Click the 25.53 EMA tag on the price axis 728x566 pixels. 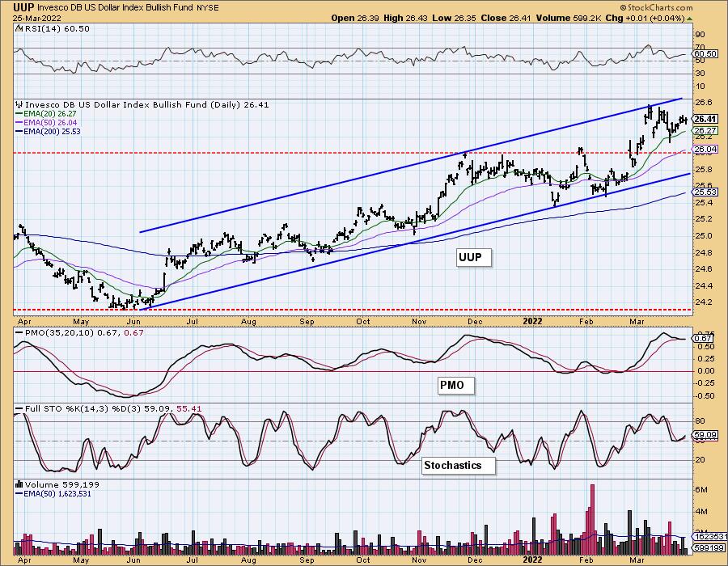coord(705,192)
